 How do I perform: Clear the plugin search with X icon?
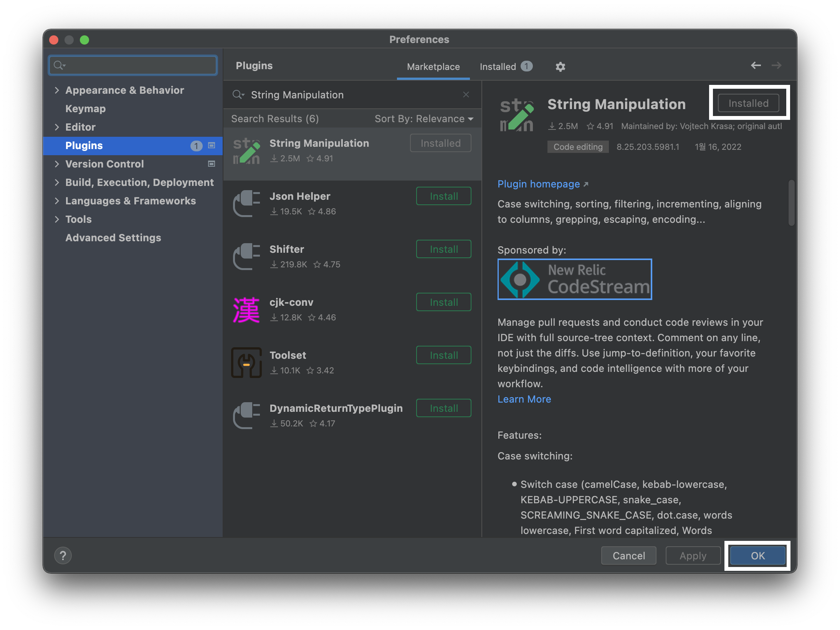466,94
